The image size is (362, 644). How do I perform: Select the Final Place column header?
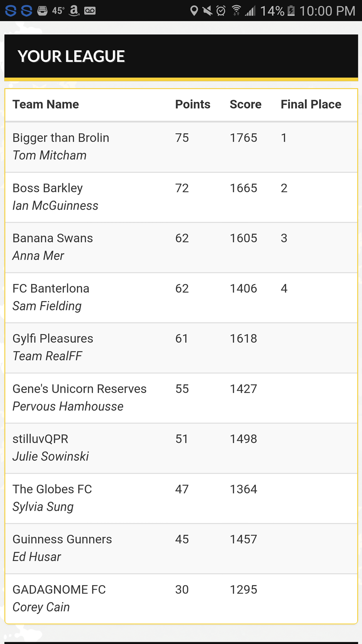(311, 104)
